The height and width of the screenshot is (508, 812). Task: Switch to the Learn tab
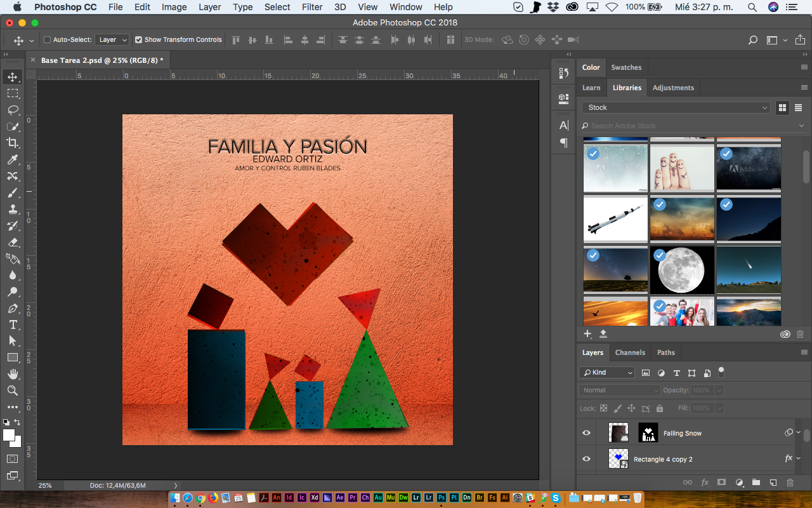(591, 88)
